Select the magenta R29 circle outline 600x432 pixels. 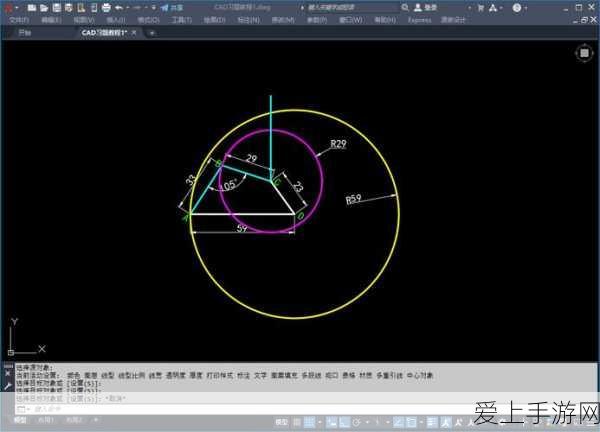(322, 181)
